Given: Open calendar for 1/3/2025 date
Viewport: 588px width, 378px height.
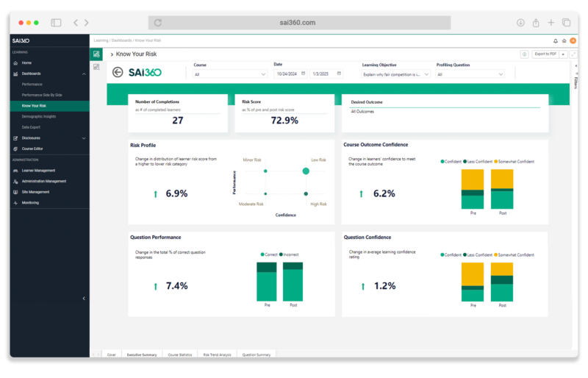Looking at the screenshot, I should tap(339, 74).
